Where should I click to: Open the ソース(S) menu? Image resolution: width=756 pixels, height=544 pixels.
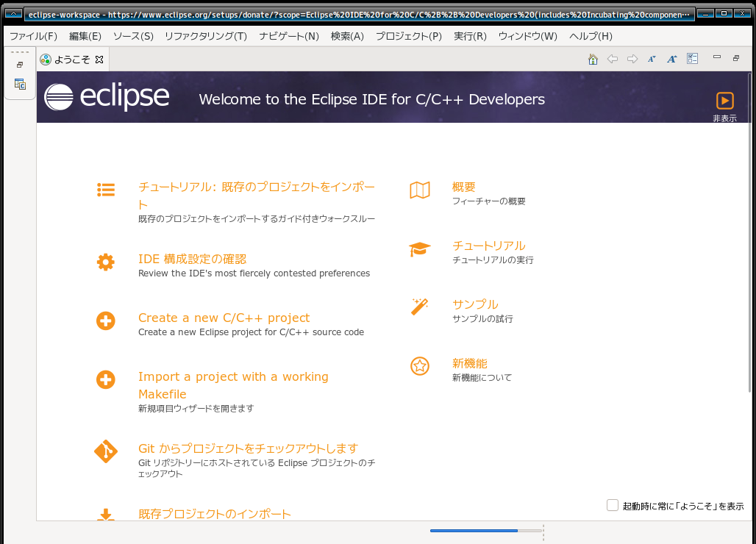[x=133, y=36]
